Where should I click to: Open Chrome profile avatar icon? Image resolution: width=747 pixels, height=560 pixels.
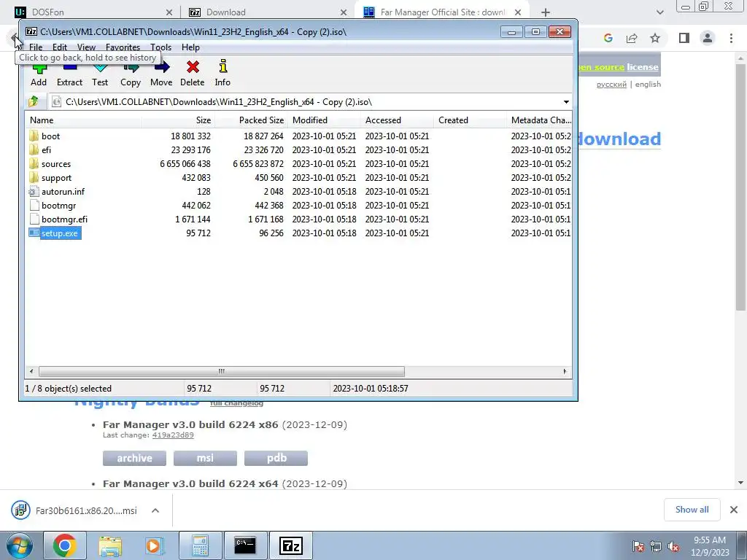pos(708,38)
